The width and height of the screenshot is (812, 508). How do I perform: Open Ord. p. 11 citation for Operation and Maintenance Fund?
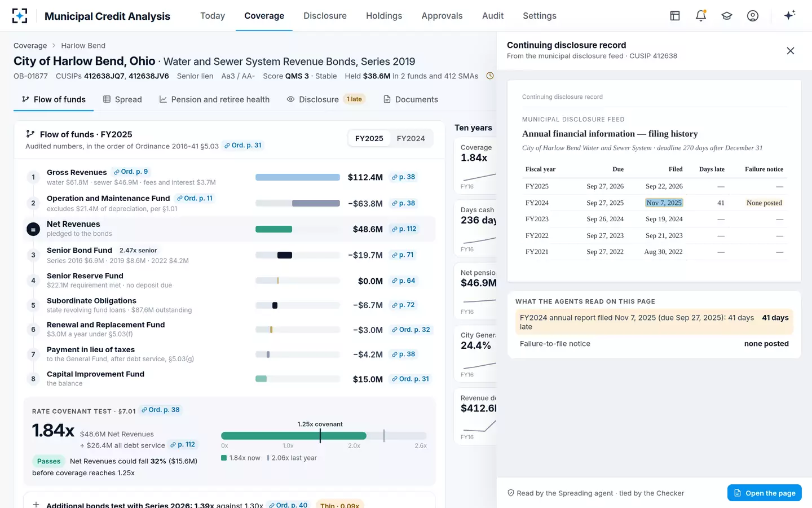tap(195, 198)
